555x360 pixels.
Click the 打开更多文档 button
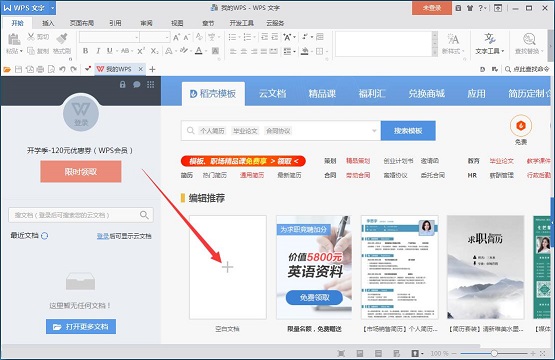pos(81,326)
